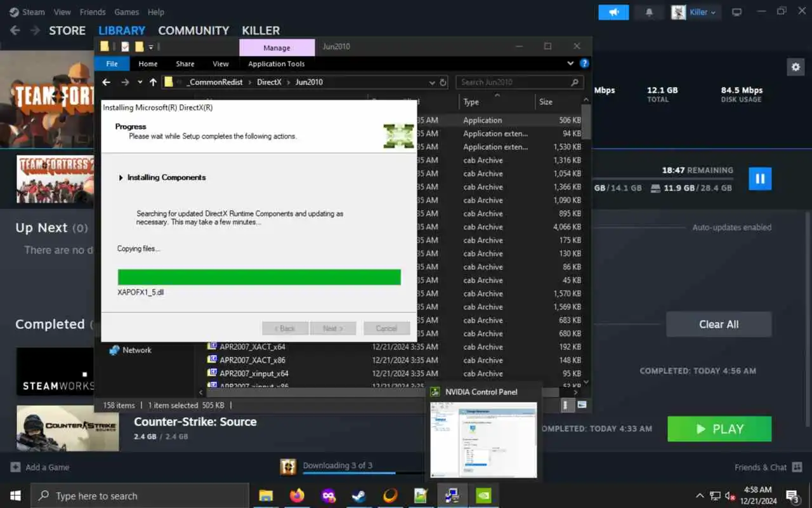Open the Games menu in Steam
This screenshot has width=812, height=508.
pyautogui.click(x=126, y=12)
